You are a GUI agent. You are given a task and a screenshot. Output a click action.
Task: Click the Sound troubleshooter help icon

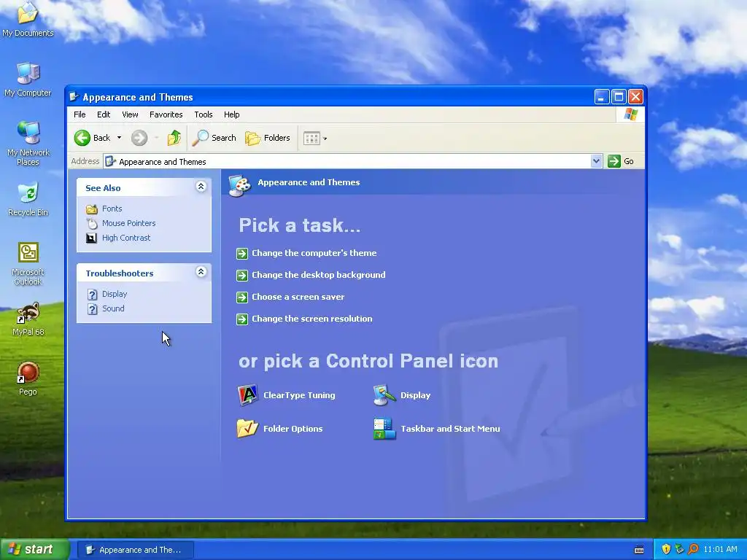(93, 309)
